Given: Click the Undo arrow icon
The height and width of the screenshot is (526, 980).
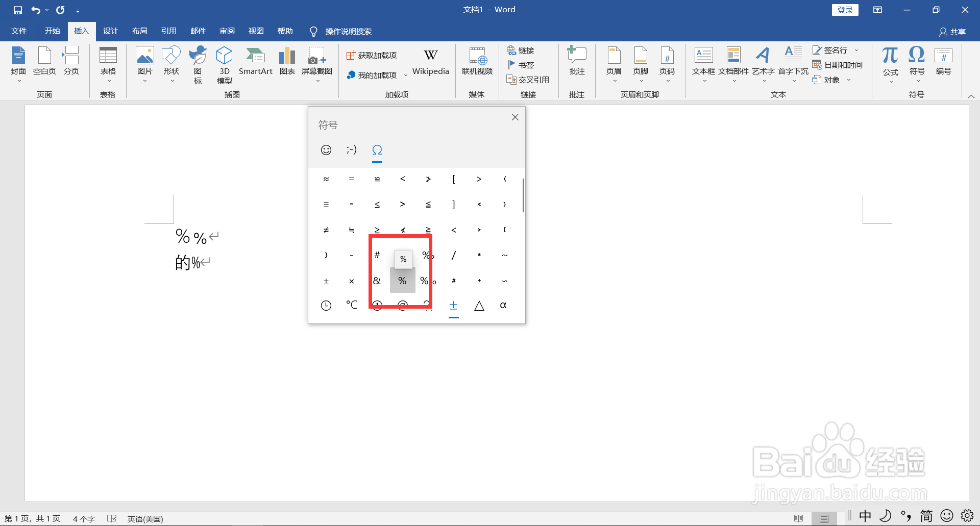Looking at the screenshot, I should click(x=36, y=10).
